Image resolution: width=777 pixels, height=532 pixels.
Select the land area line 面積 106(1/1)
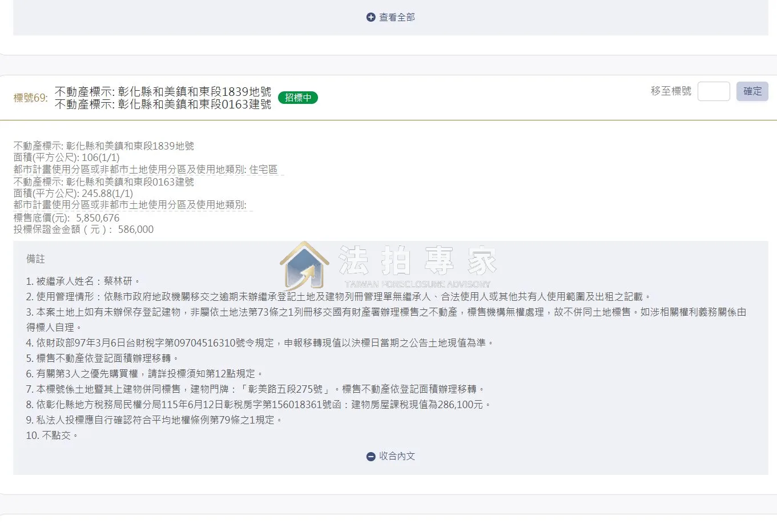click(67, 158)
